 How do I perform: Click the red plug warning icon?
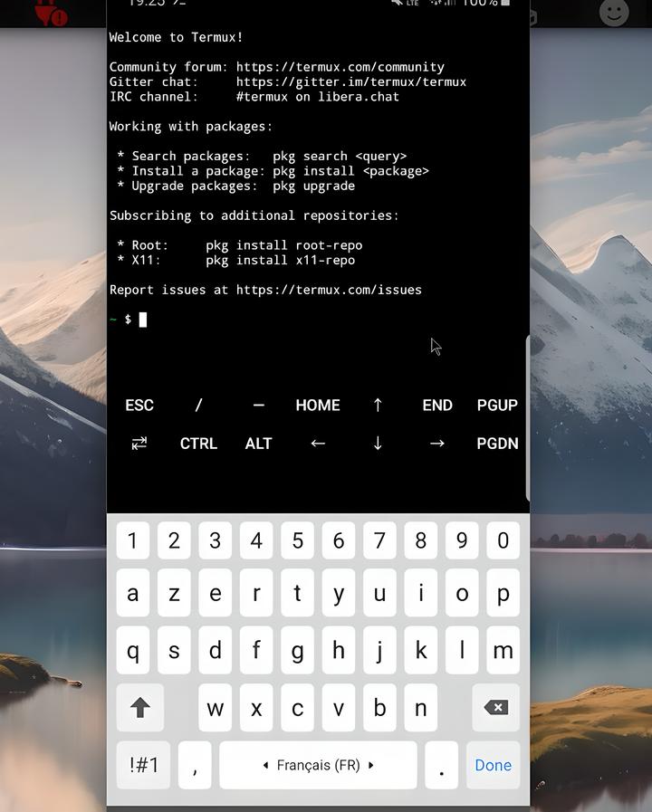[51, 13]
